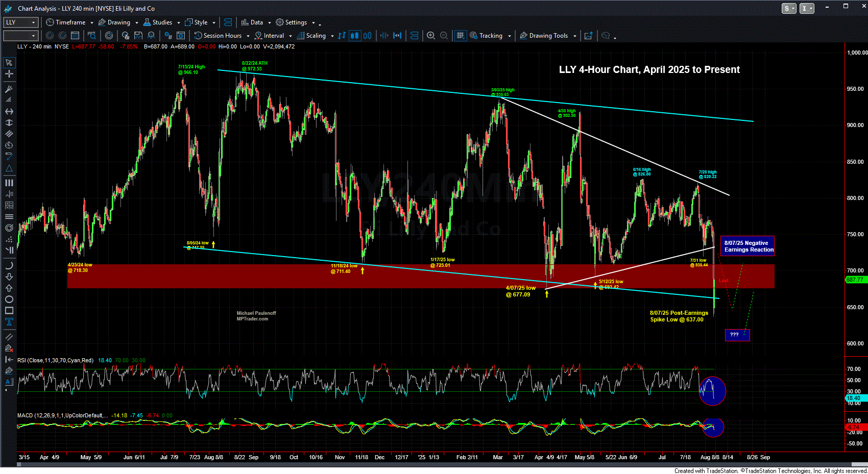Select the triangle drawing tool

9,168
